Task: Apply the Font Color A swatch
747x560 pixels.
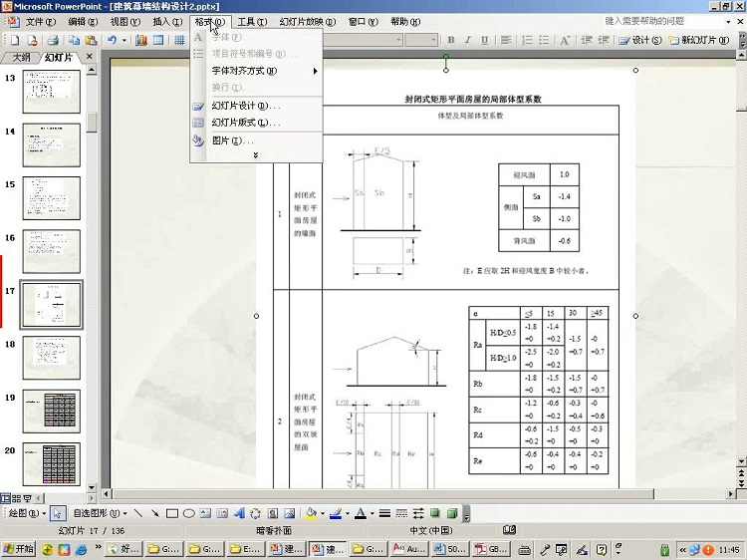Action: click(x=361, y=513)
